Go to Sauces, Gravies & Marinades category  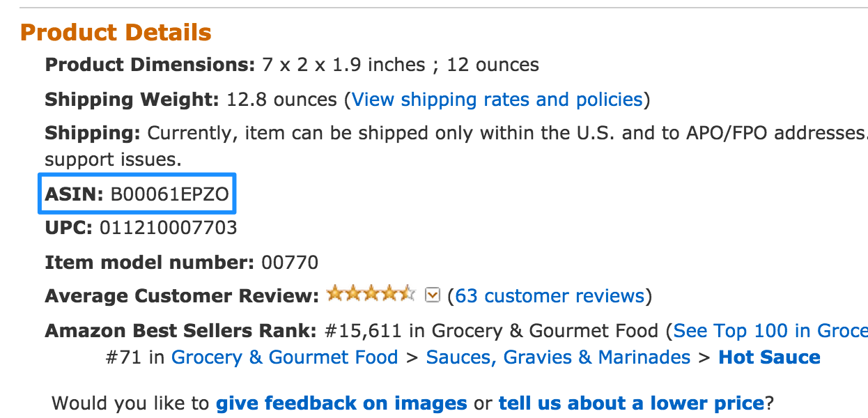click(x=558, y=357)
